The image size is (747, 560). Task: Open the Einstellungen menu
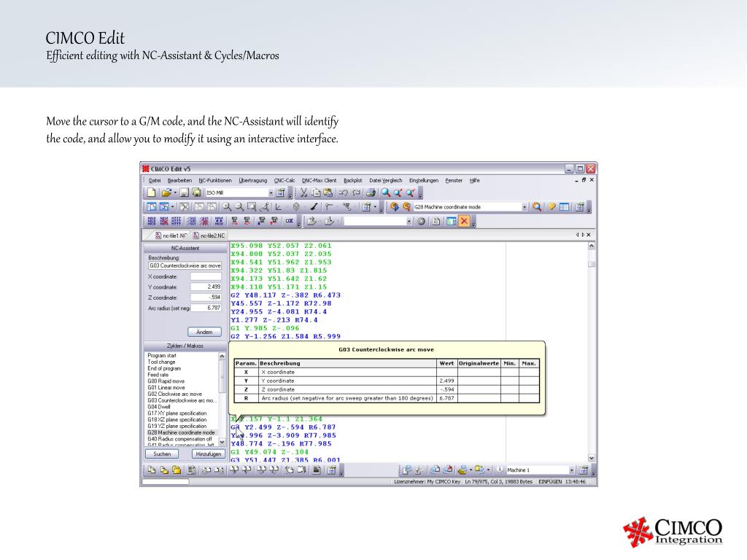click(x=424, y=181)
